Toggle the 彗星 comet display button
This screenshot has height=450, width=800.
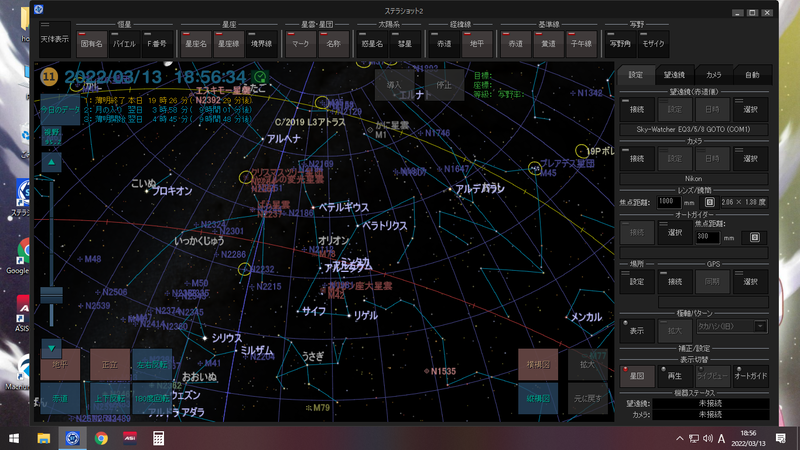(x=405, y=44)
